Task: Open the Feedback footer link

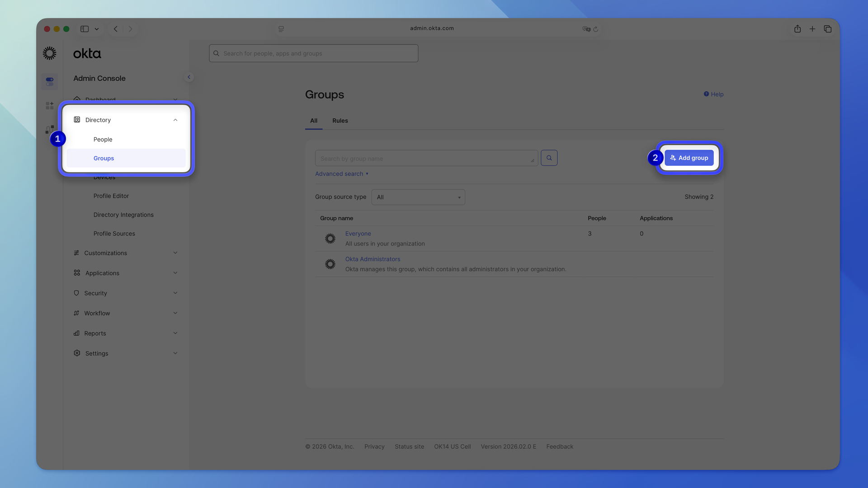Action: click(560, 446)
